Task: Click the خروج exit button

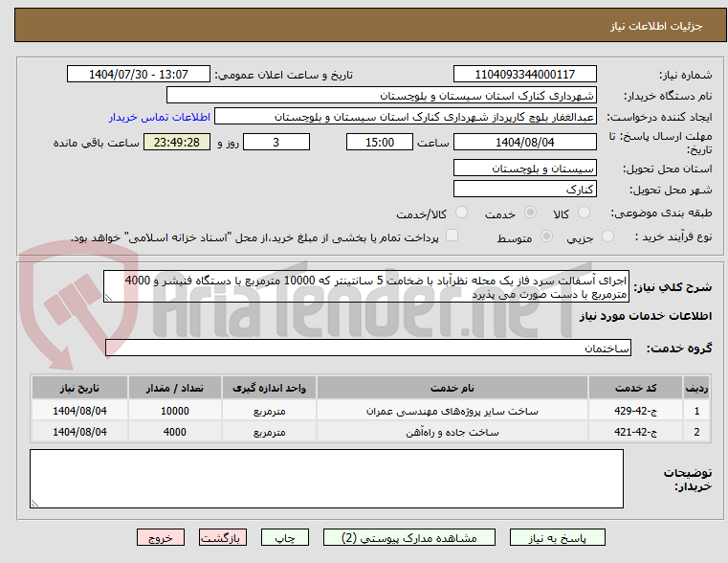Action: click(161, 537)
